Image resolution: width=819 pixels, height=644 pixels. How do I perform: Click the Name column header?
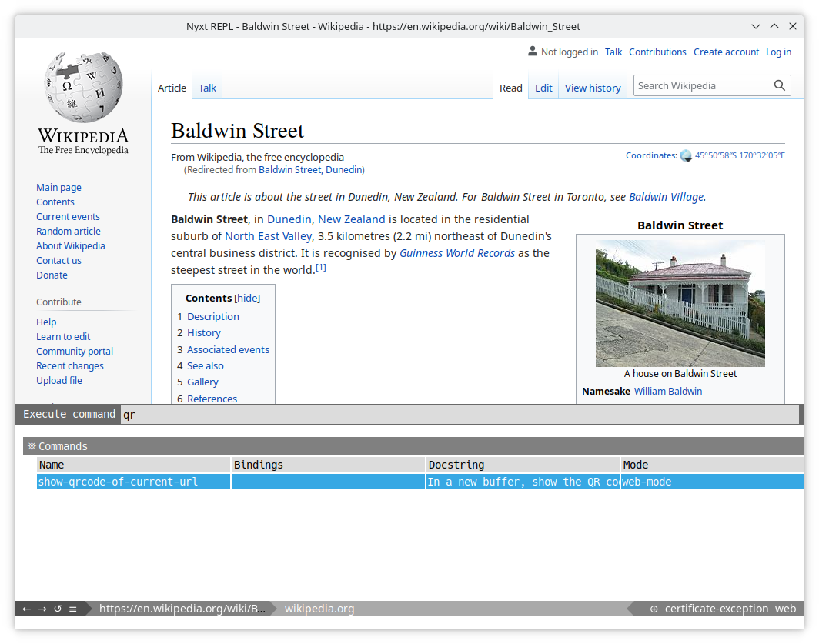[134, 465]
